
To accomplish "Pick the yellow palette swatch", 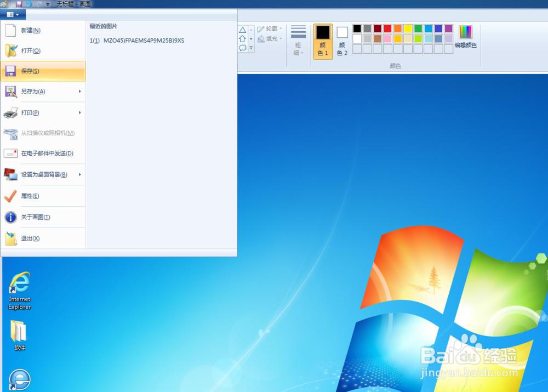I will (x=408, y=29).
